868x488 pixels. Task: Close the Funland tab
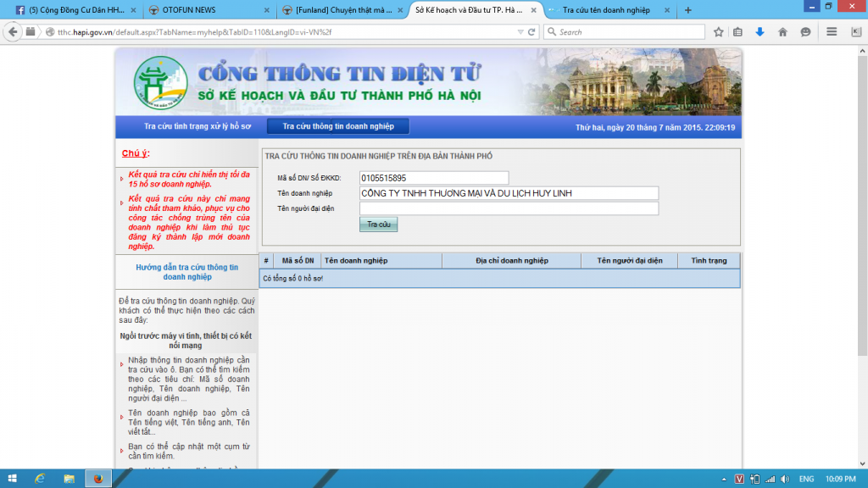click(400, 10)
